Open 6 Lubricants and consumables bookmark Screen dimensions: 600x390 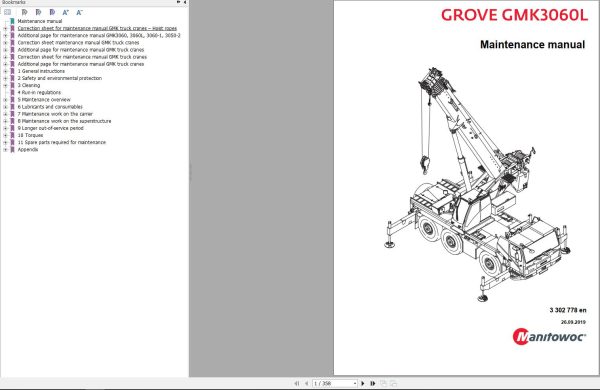coord(50,107)
